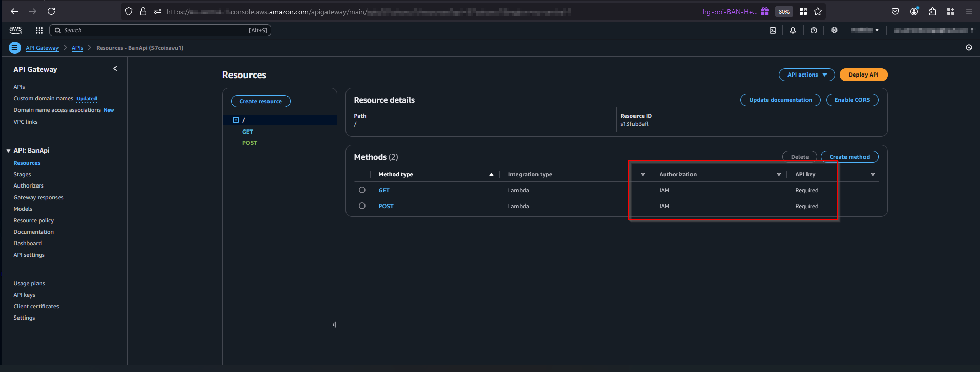This screenshot has height=372, width=980.
Task: Open Dashboard in the sidebar
Action: (x=27, y=243)
